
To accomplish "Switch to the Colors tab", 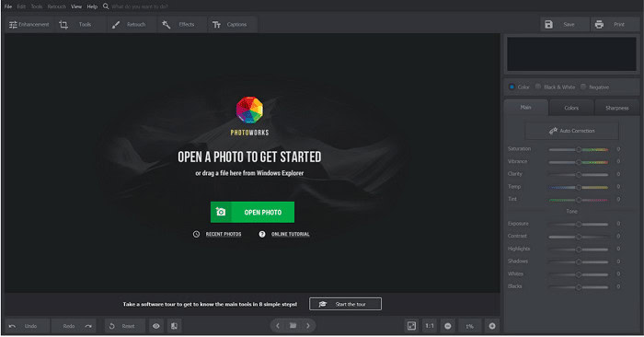I will (571, 108).
